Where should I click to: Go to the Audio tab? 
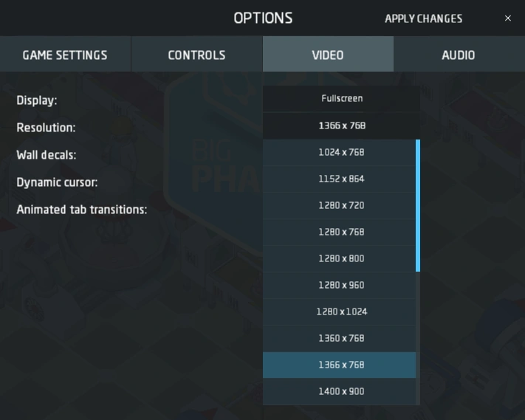(459, 55)
